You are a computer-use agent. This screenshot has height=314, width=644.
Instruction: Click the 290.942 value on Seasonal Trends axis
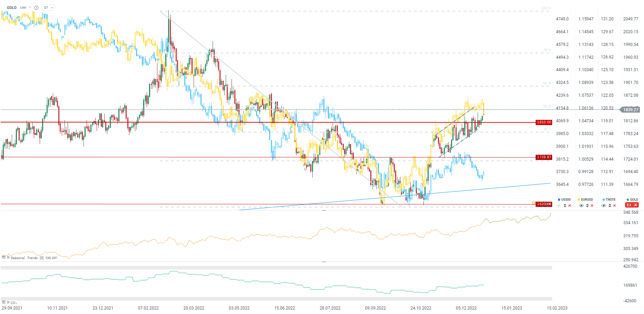[631, 260]
